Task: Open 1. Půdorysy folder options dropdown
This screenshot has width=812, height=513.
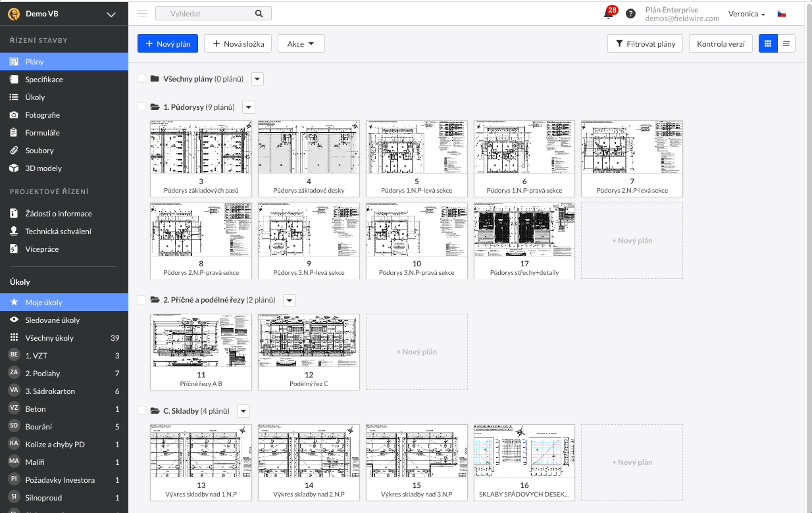Action: (249, 107)
